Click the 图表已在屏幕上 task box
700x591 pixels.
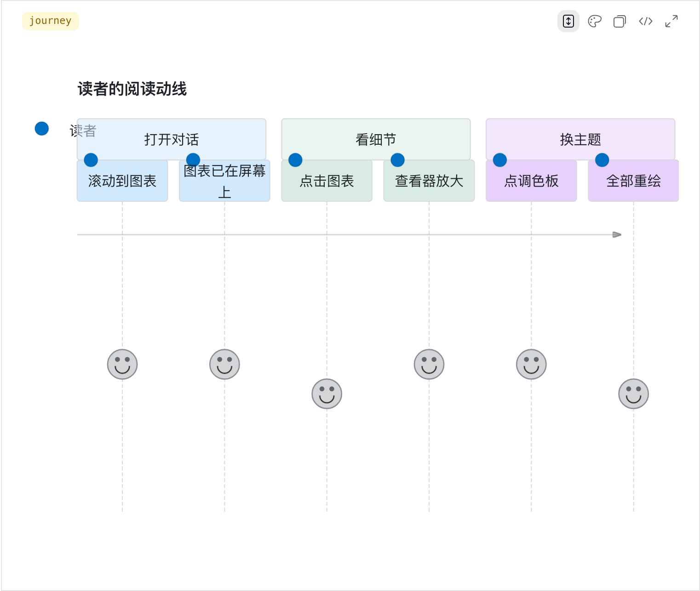224,181
